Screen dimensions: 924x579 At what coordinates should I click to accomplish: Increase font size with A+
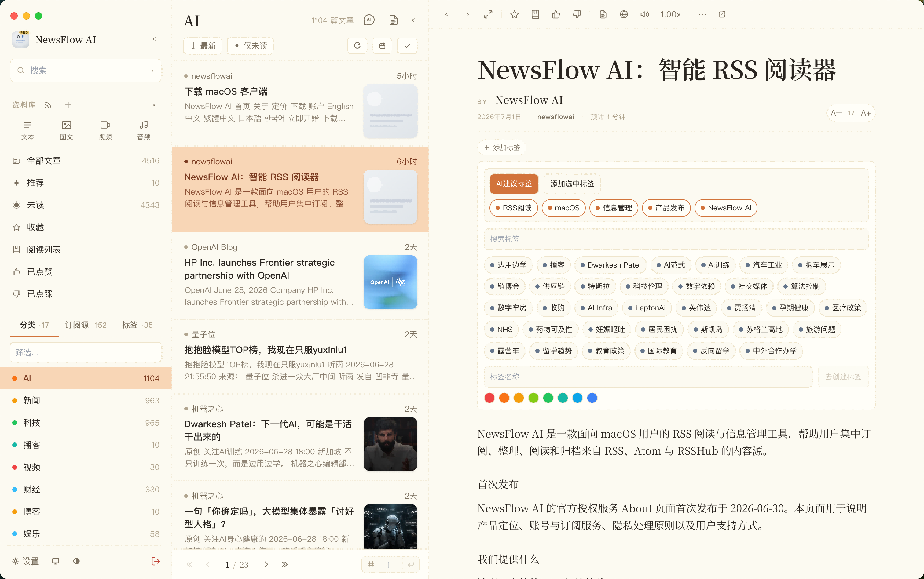tap(866, 113)
